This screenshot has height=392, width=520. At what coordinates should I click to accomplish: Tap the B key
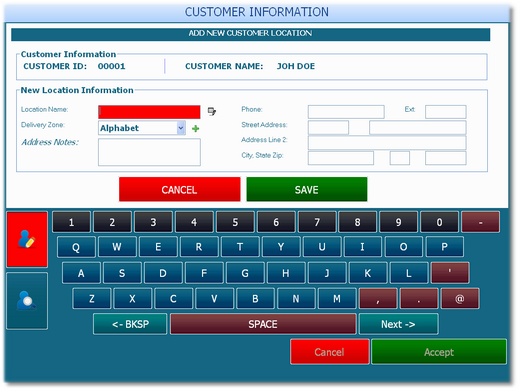pos(255,298)
